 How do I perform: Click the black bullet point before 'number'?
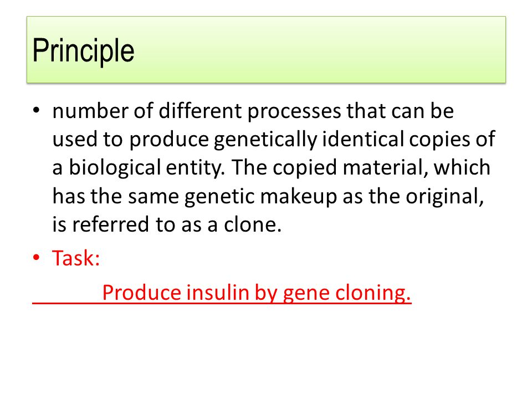coord(37,110)
